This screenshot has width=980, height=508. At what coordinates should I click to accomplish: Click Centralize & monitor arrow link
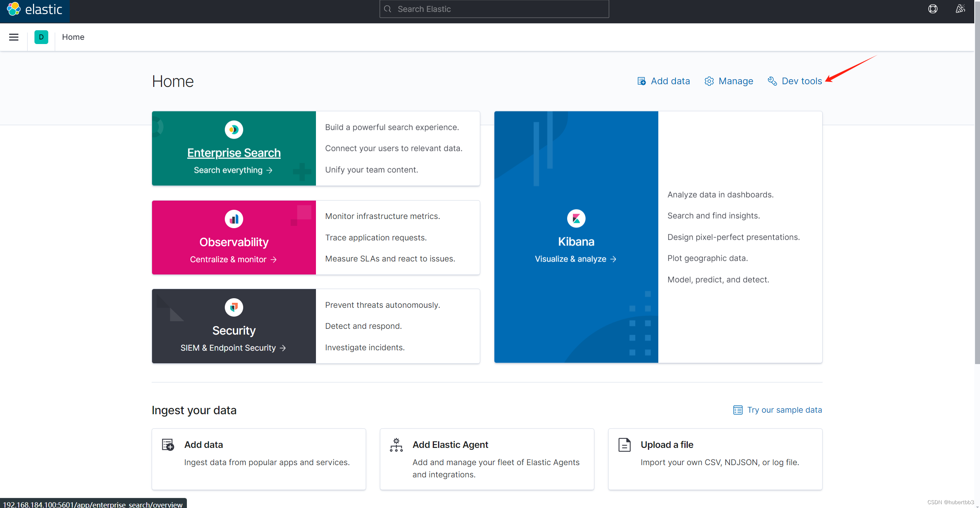[x=233, y=260]
